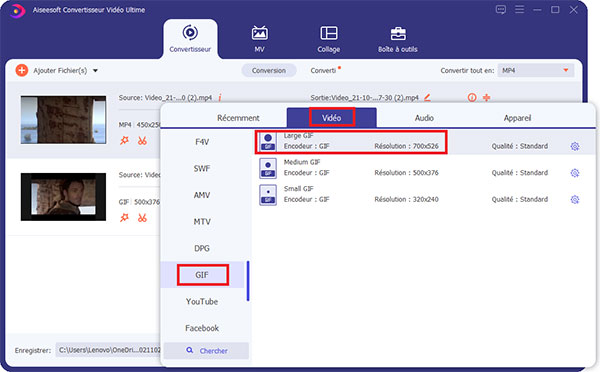600x372 pixels.
Task: Select the Vidéo format tab
Action: [x=331, y=117]
